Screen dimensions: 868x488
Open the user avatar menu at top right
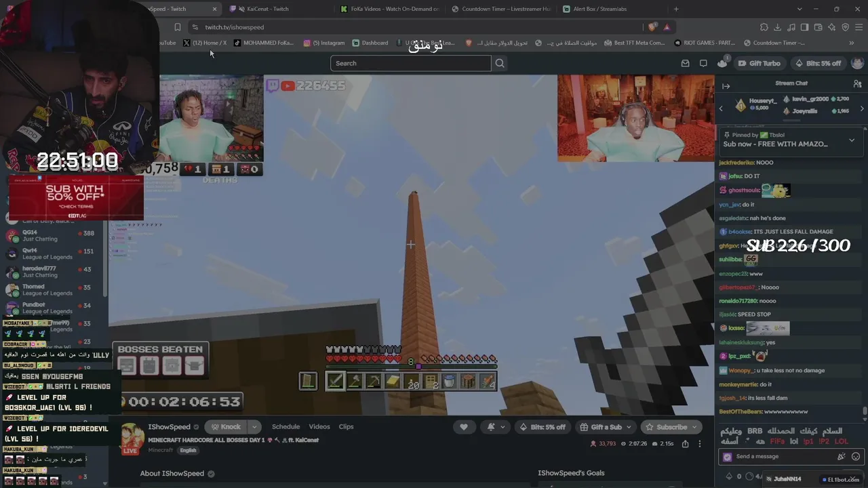[857, 63]
